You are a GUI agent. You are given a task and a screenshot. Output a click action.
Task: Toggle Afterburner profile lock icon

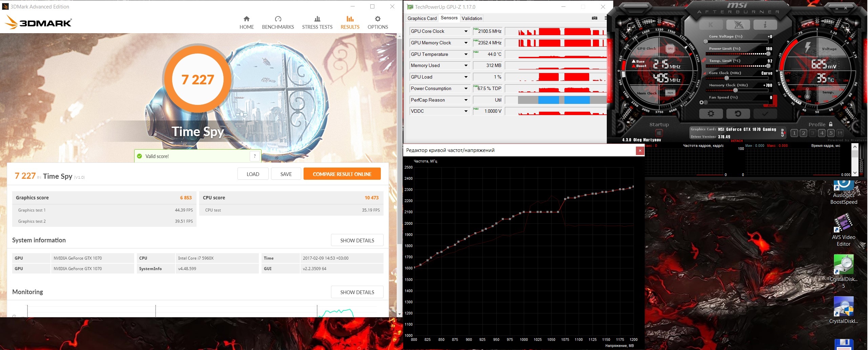(831, 124)
